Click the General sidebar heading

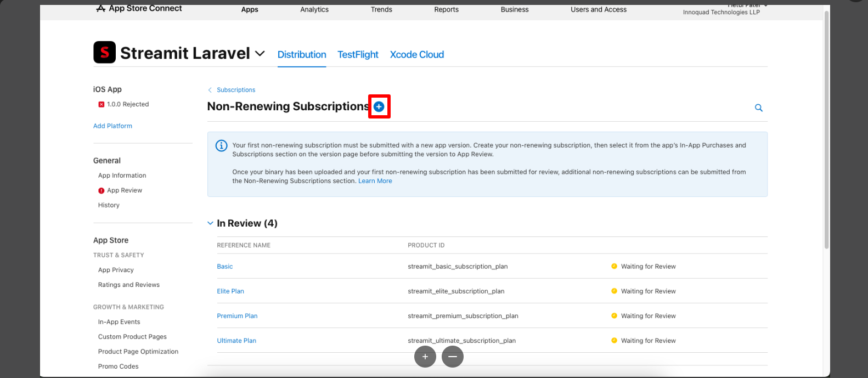point(107,161)
